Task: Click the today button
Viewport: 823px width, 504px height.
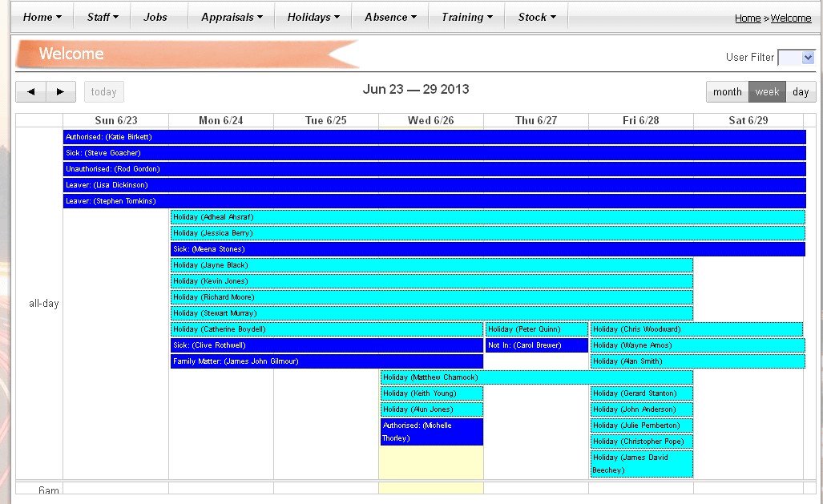Action: click(104, 92)
